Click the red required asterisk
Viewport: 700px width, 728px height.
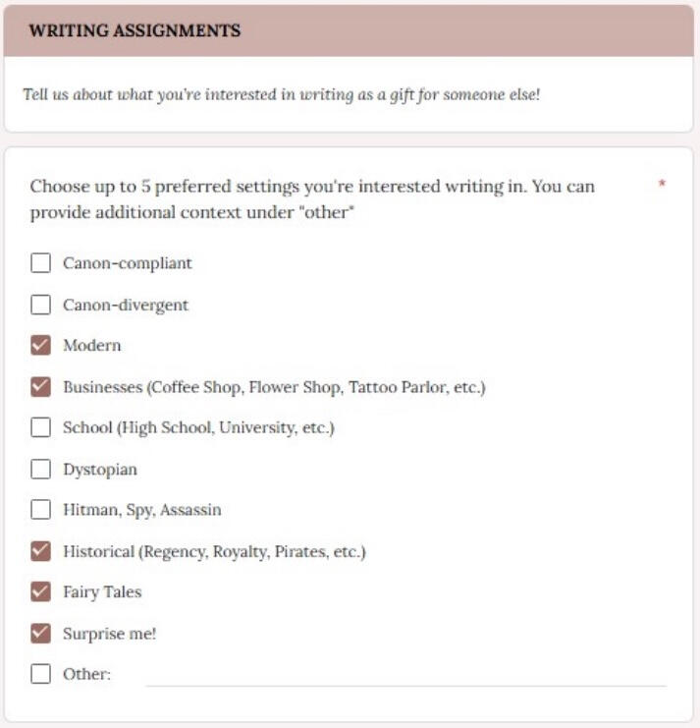(x=662, y=185)
